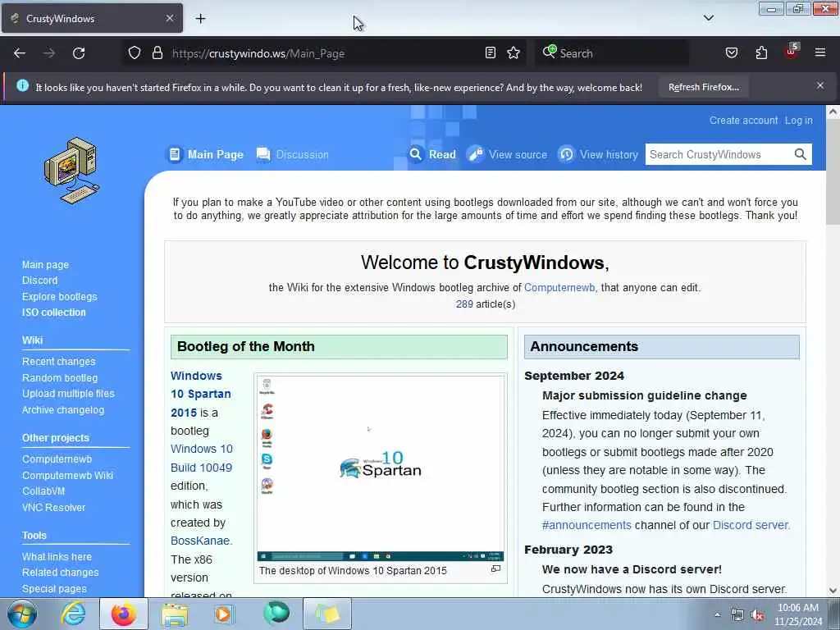Click the Computernewb link in welcome text

pos(559,288)
